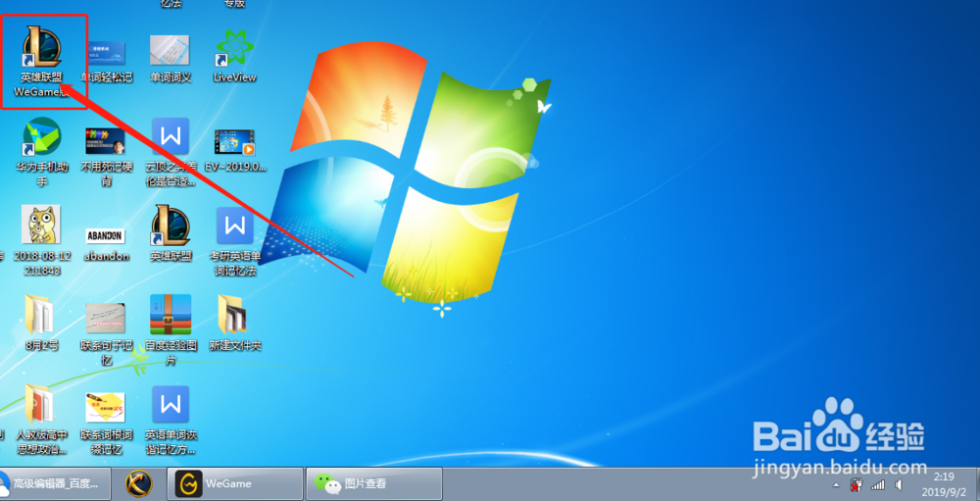Open the volume speaker tray icon
Image resolution: width=980 pixels, height=501 pixels.
[x=898, y=484]
